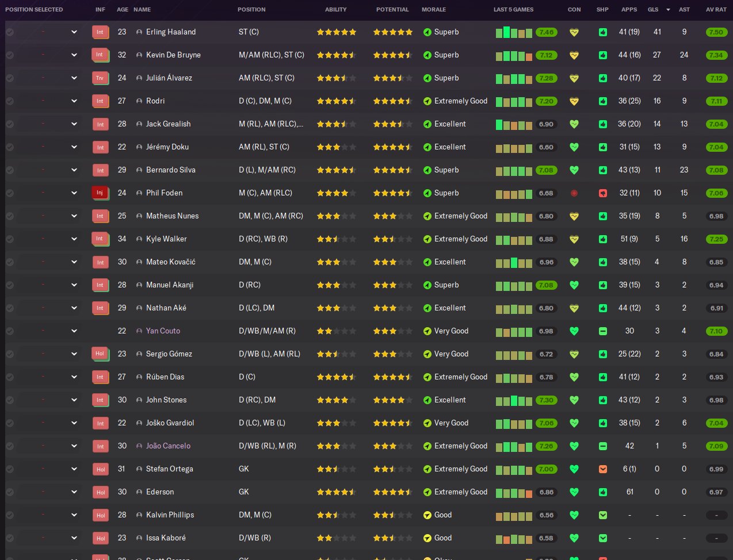Tick the selection checkbox for John Stones' row
The image size is (733, 560).
point(10,400)
